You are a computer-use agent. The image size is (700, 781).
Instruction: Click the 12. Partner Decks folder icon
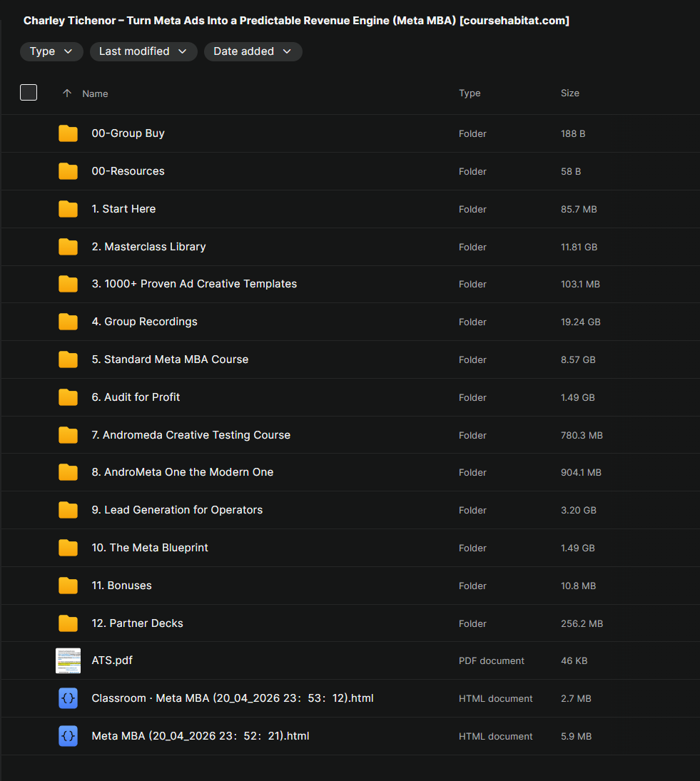pyautogui.click(x=68, y=623)
